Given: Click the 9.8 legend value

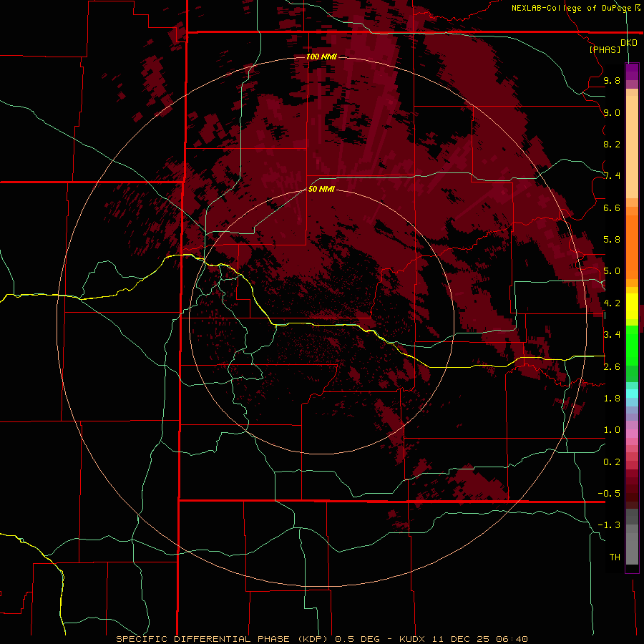Looking at the screenshot, I should (612, 80).
